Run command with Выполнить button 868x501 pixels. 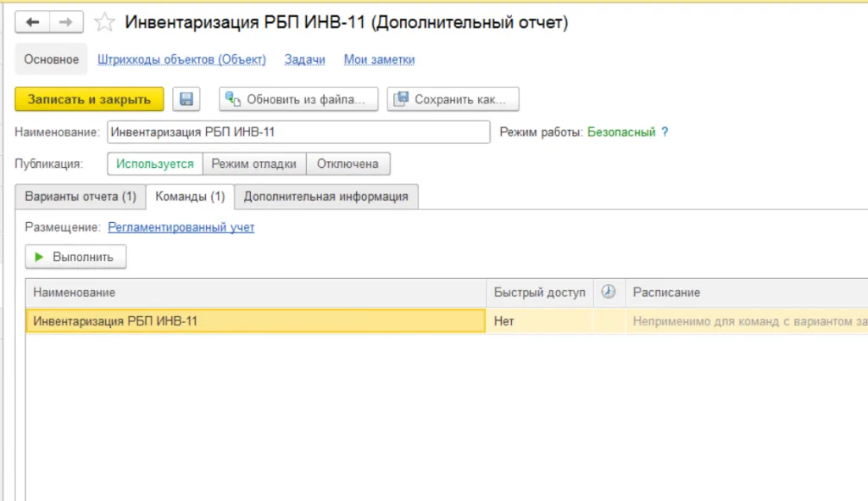click(x=75, y=257)
